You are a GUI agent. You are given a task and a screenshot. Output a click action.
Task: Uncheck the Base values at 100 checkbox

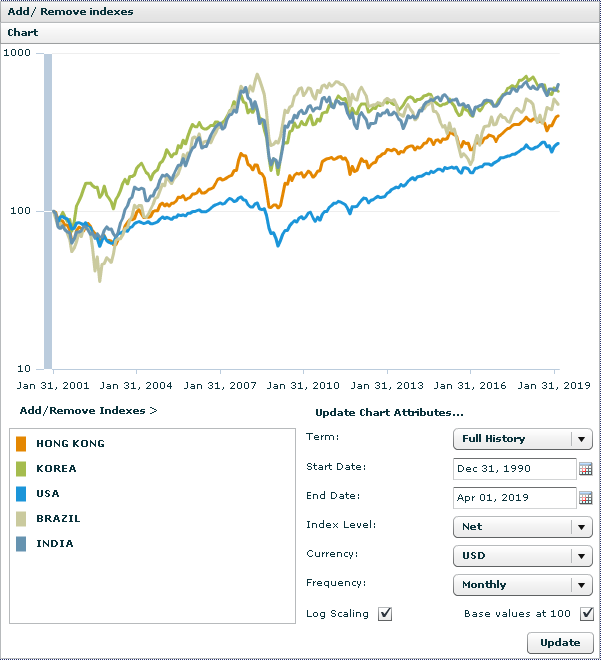click(x=586, y=614)
